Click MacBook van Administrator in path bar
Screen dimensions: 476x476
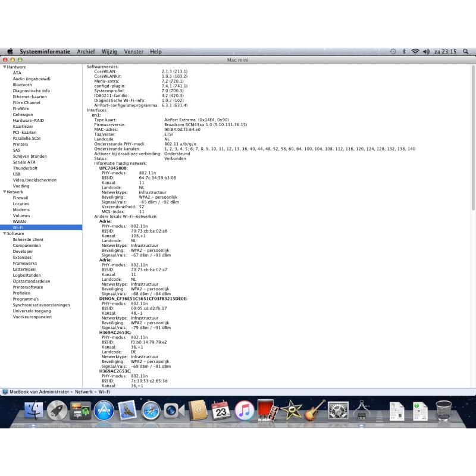coord(39,392)
